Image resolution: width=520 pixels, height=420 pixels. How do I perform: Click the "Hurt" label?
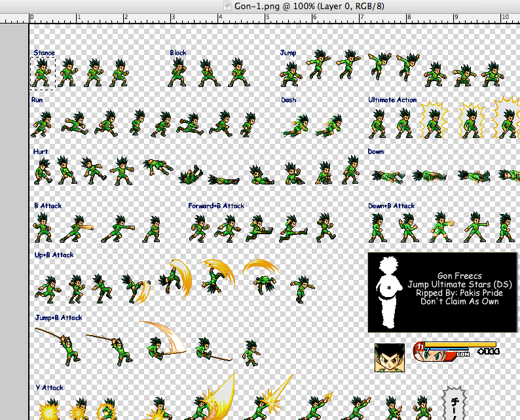coord(41,151)
